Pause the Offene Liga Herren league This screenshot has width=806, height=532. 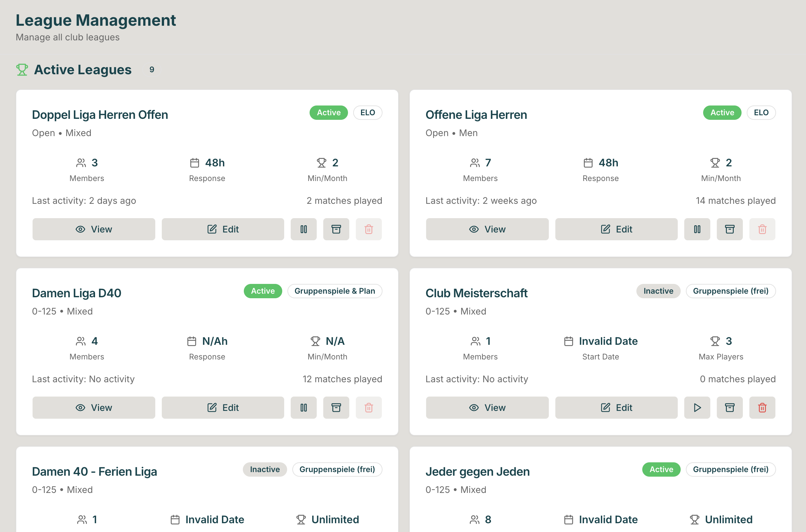(x=697, y=229)
